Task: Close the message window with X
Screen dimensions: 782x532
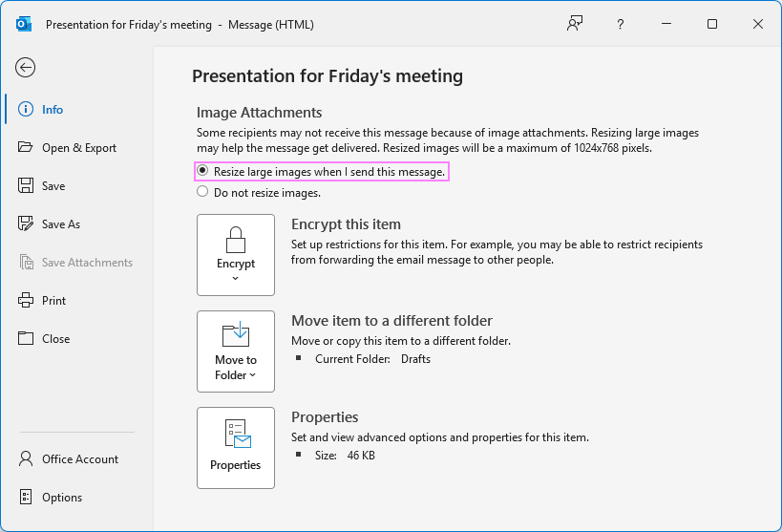Action: pyautogui.click(x=758, y=24)
